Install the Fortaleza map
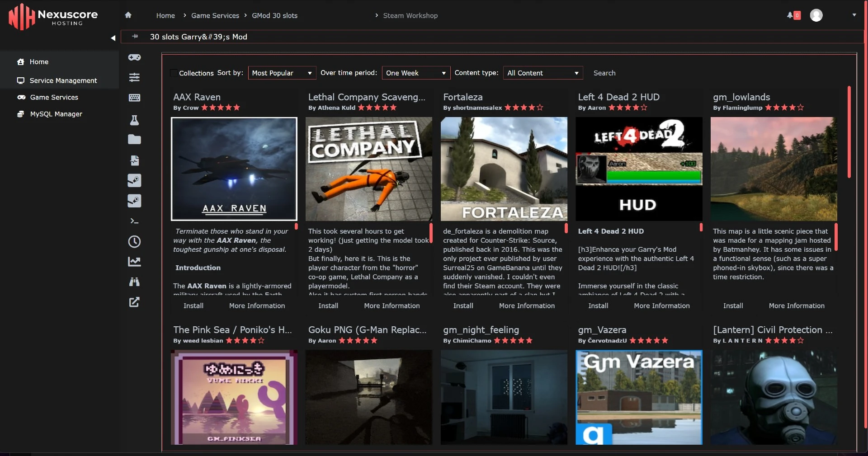 click(463, 306)
